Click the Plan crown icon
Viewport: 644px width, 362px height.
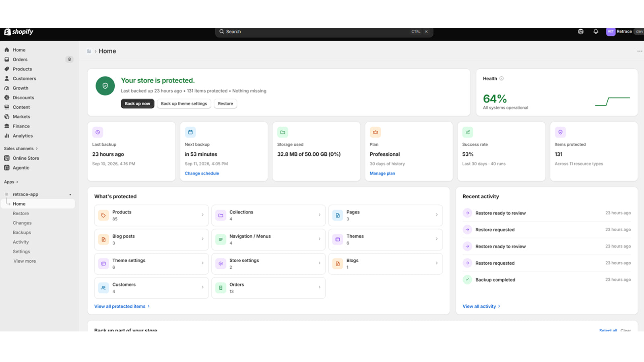(375, 132)
